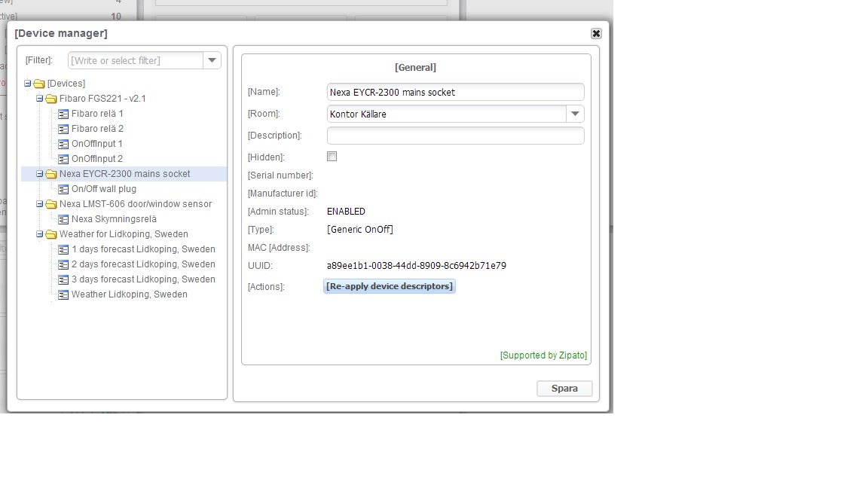Click the Devices root folder icon

[x=38, y=84]
